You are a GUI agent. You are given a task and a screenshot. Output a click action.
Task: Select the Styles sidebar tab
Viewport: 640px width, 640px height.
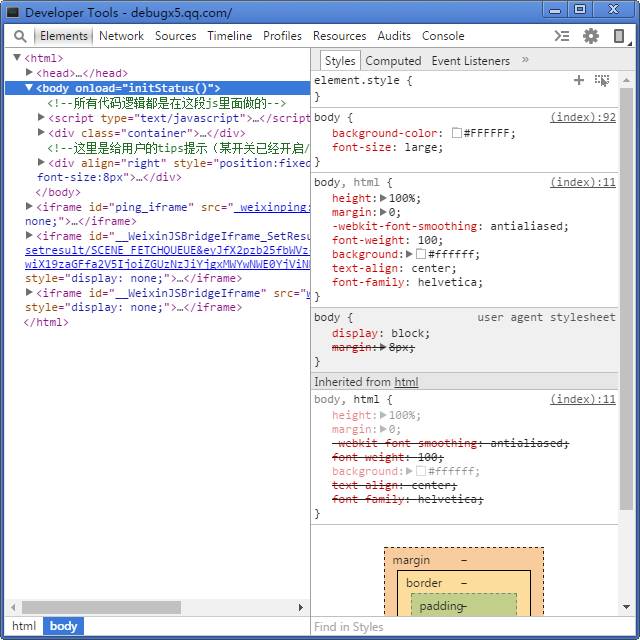(x=340, y=61)
